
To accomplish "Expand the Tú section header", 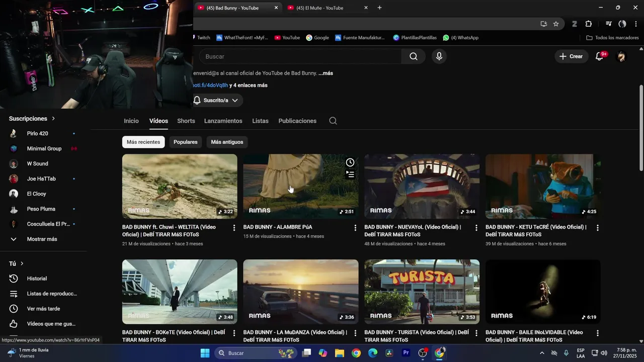I will 17,263.
